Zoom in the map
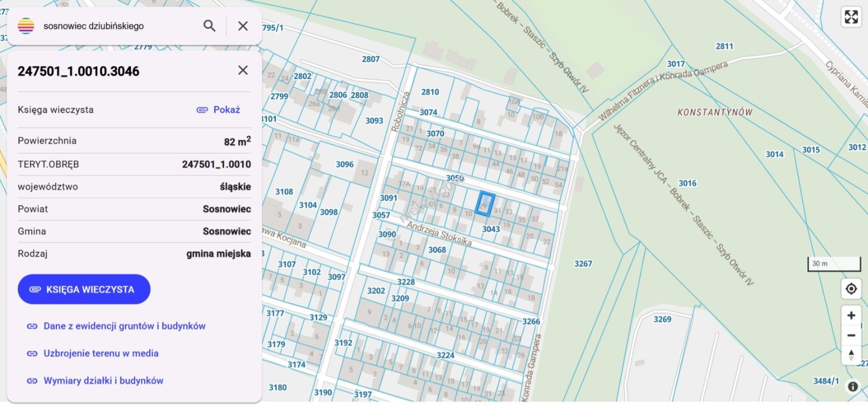Image resolution: width=868 pixels, height=413 pixels. click(851, 315)
